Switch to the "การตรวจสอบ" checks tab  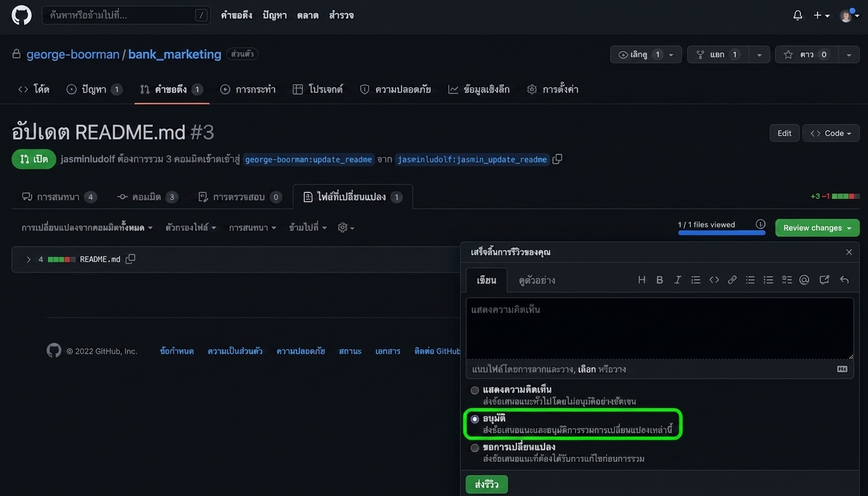click(240, 197)
